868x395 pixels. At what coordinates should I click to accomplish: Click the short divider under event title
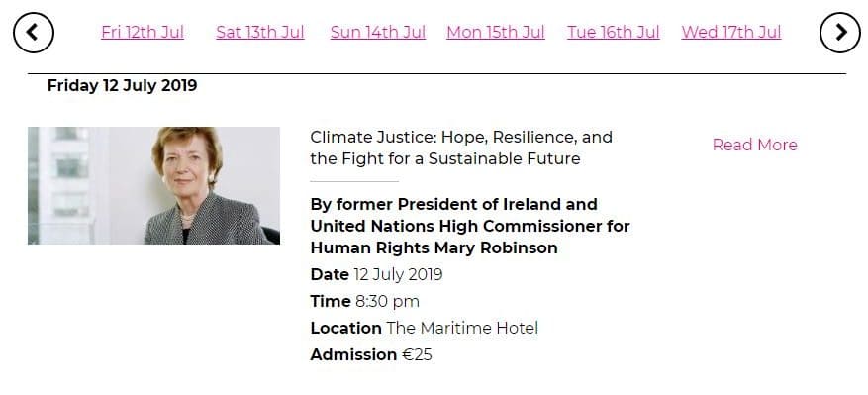tap(354, 181)
